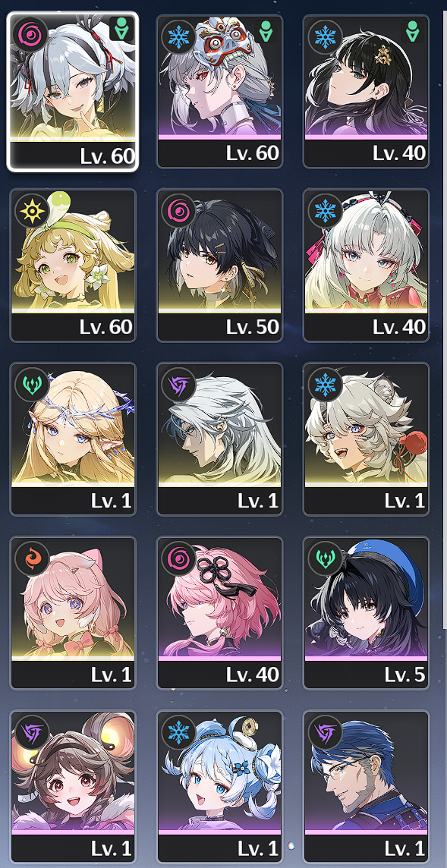Click Spectro sun icon on blonde green-eyed girl card
This screenshot has width=447, height=868.
click(x=30, y=211)
